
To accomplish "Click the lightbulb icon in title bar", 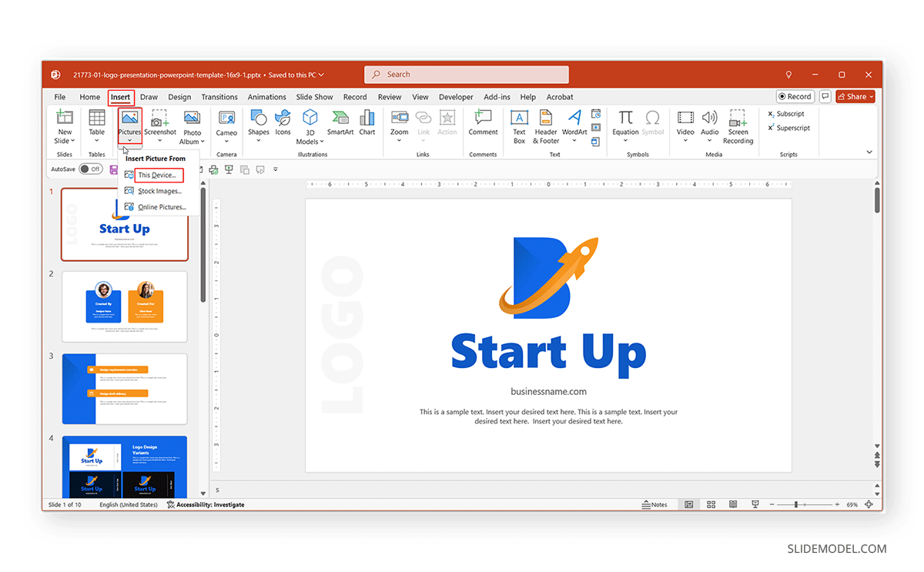I will pos(788,75).
